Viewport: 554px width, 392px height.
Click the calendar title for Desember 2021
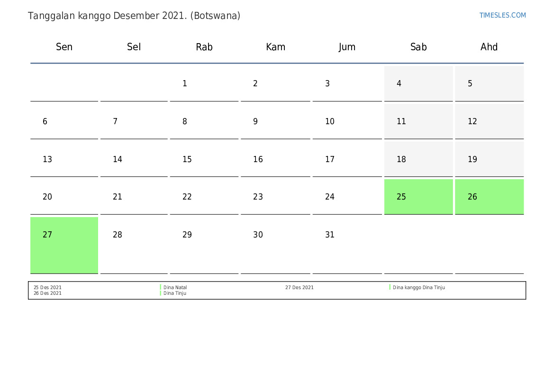coord(134,16)
